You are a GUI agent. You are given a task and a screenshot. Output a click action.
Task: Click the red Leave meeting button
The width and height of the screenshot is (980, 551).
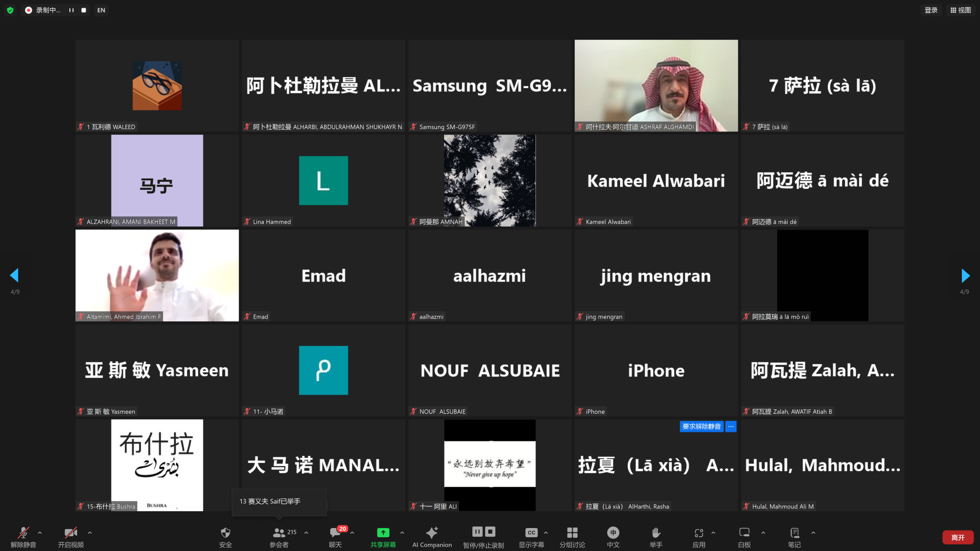coord(958,538)
